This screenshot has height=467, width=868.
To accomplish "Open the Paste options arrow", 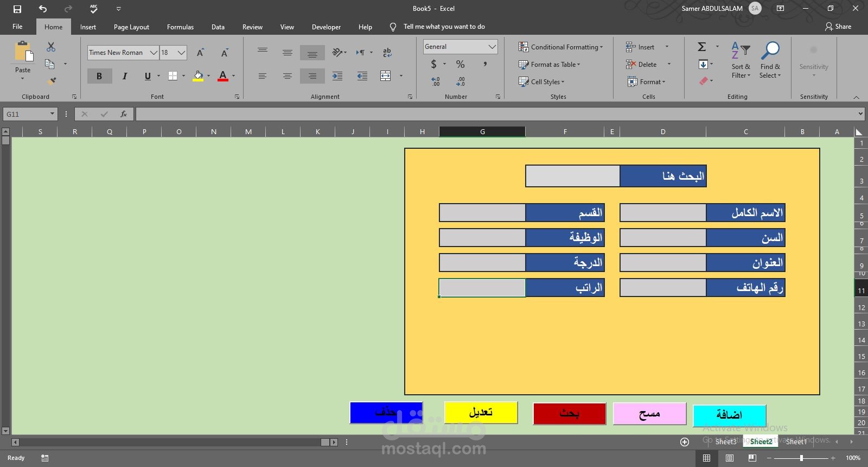I will tap(23, 79).
